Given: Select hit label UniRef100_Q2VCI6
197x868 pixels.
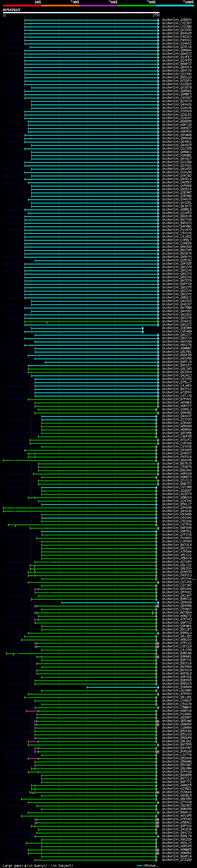Looking at the screenshot, I should [176, 47].
